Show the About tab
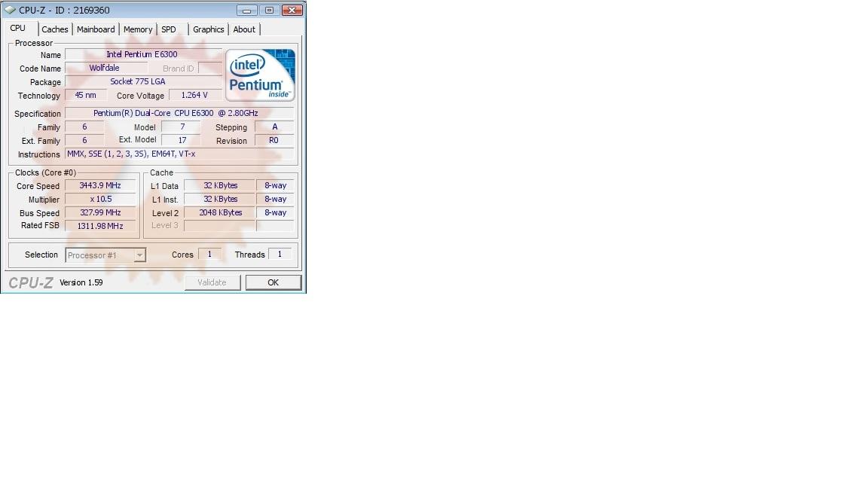This screenshot has width=868, height=488. (x=244, y=29)
